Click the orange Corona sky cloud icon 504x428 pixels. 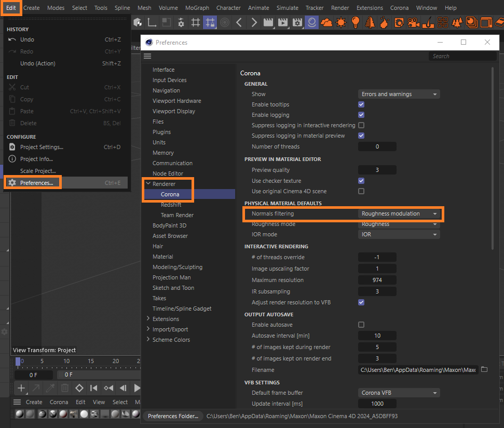point(326,22)
